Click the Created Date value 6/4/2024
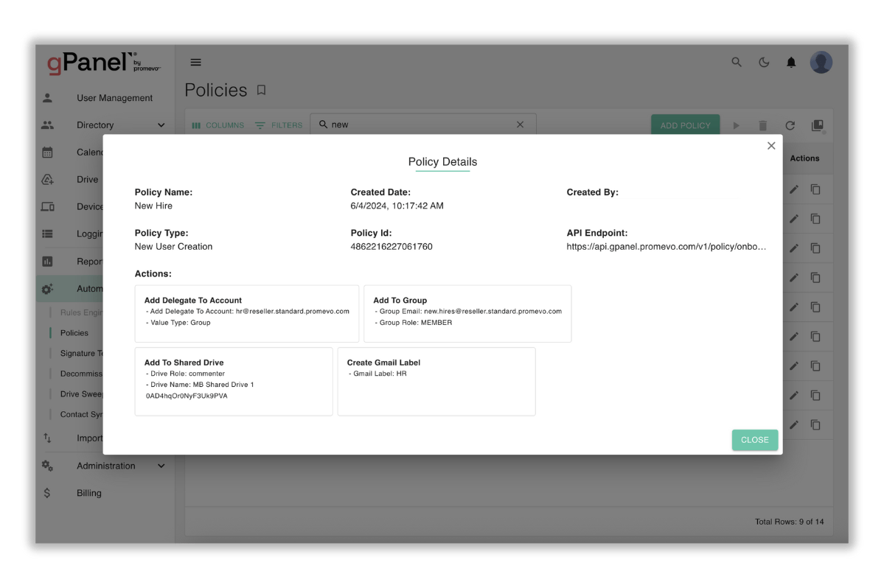The height and width of the screenshot is (588, 884). pos(397,206)
